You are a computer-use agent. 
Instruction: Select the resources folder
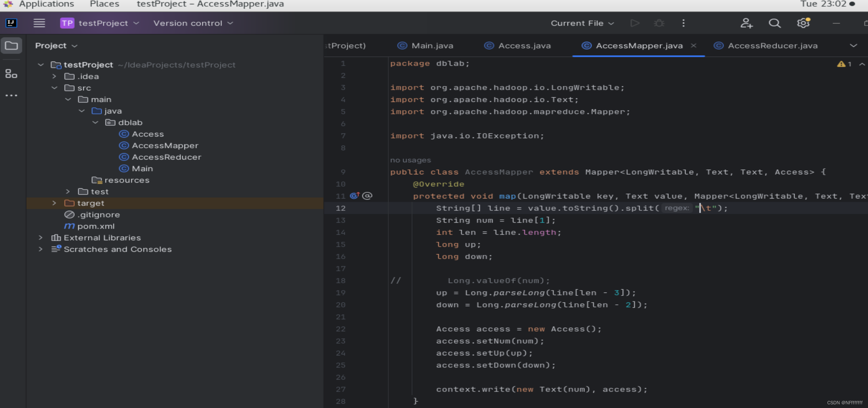point(121,180)
